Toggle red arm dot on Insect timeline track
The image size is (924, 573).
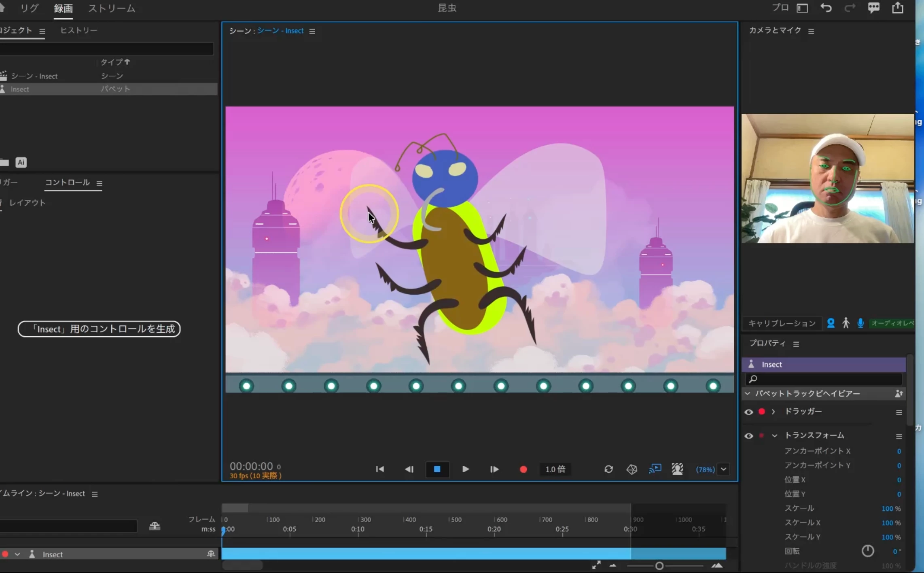[5, 554]
